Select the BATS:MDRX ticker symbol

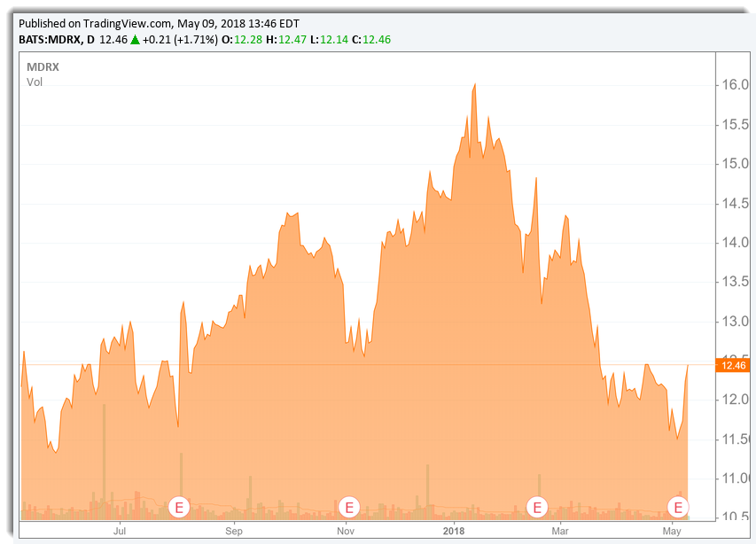(49, 39)
